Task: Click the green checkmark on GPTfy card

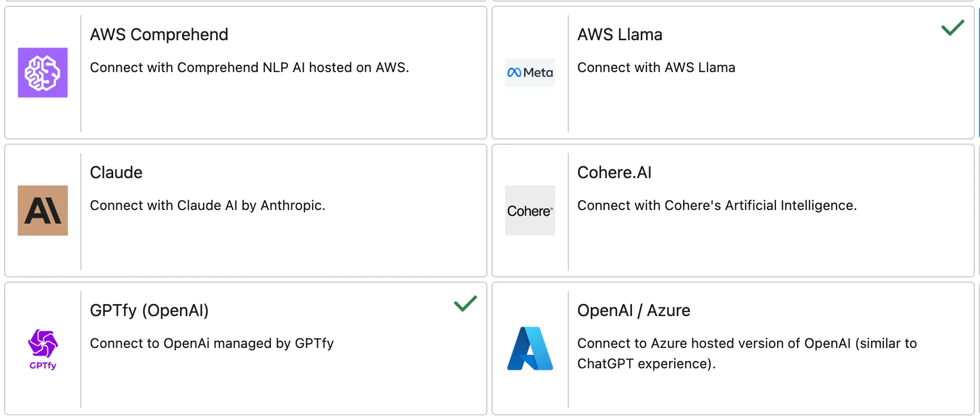Action: click(x=465, y=303)
